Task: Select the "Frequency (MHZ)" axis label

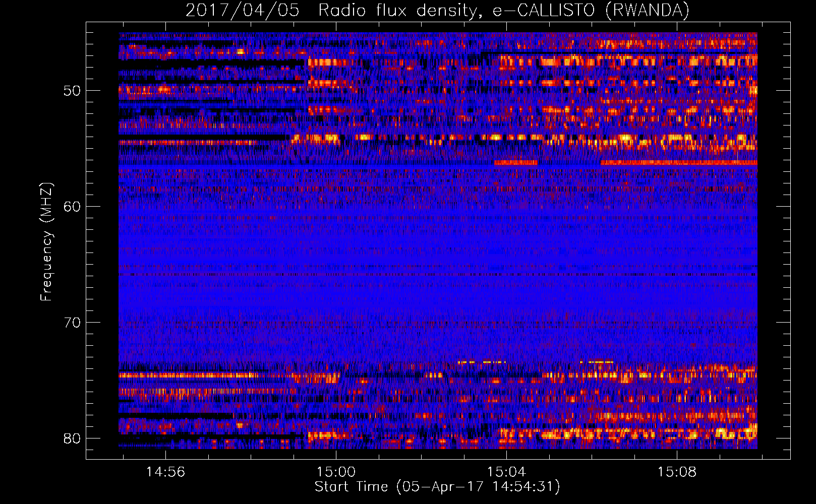Action: [x=46, y=242]
